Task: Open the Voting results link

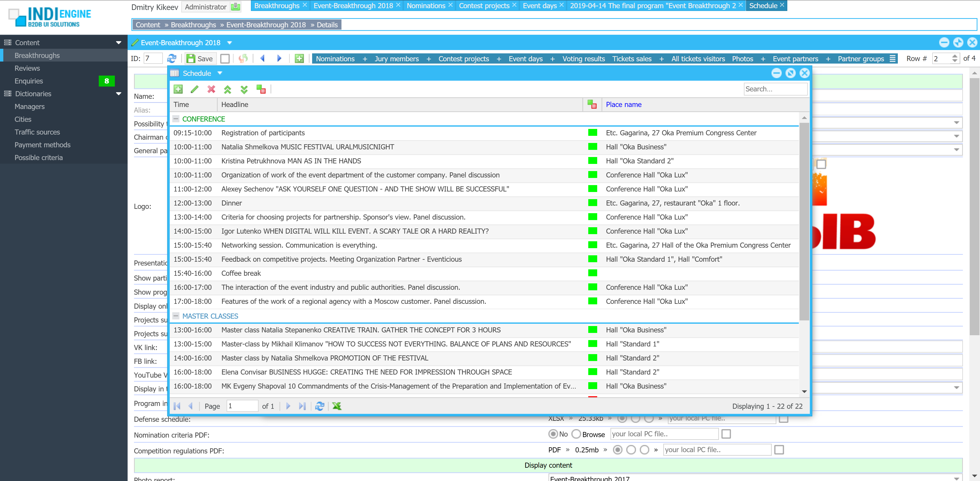Action: (x=583, y=59)
